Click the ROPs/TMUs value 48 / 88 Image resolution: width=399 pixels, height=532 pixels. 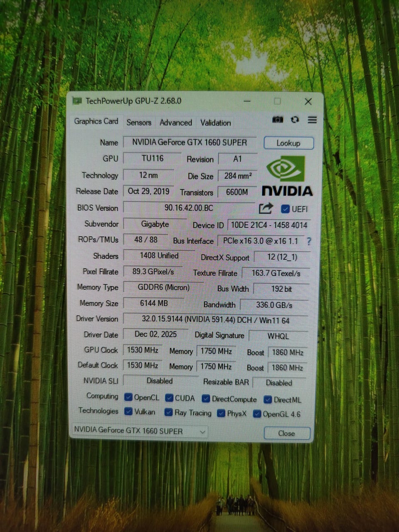(x=146, y=240)
